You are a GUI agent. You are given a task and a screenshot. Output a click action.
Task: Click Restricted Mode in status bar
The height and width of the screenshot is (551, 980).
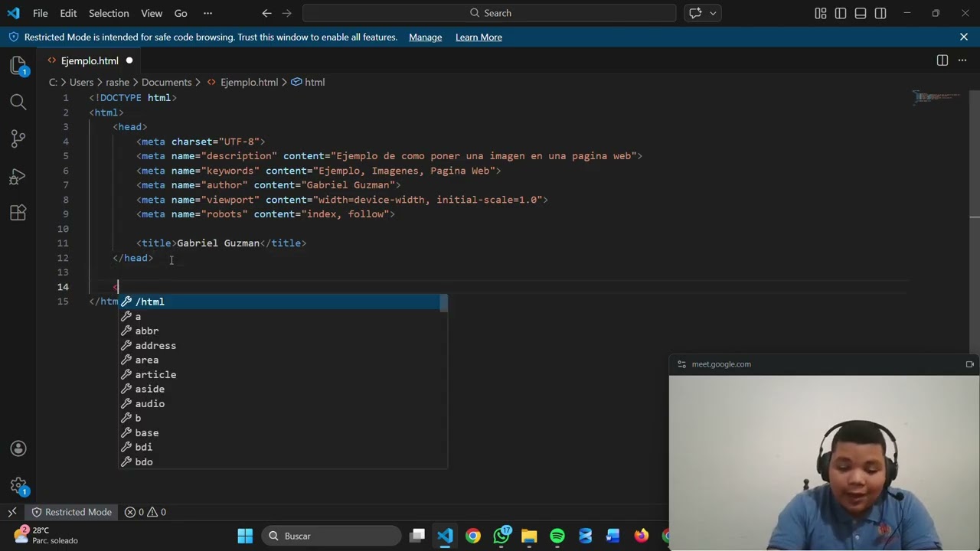coord(71,512)
